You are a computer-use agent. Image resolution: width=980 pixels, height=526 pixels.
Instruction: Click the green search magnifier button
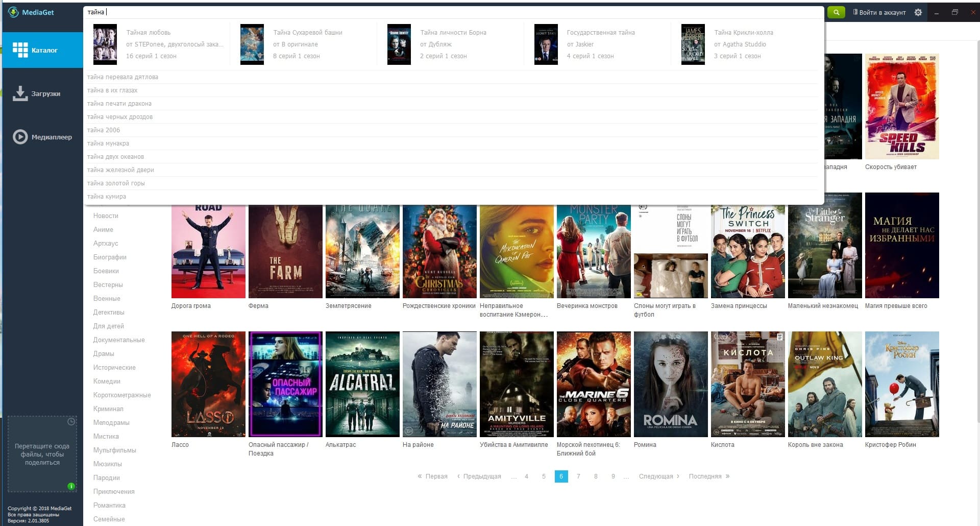click(x=836, y=12)
